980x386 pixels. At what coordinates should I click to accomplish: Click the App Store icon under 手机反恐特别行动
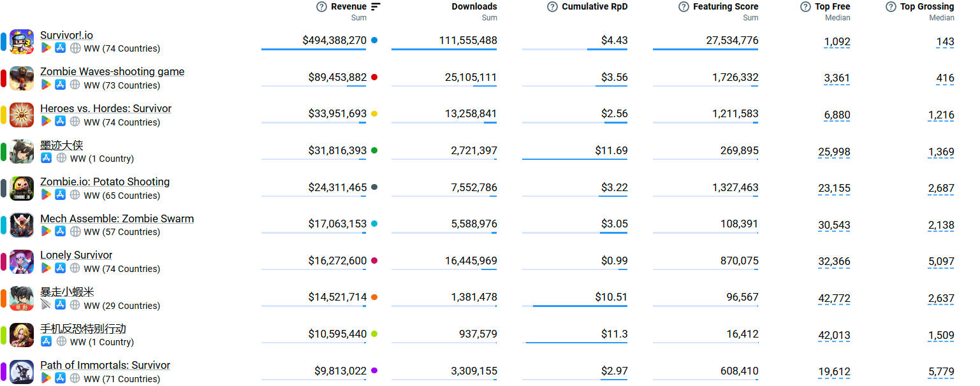[x=46, y=341]
